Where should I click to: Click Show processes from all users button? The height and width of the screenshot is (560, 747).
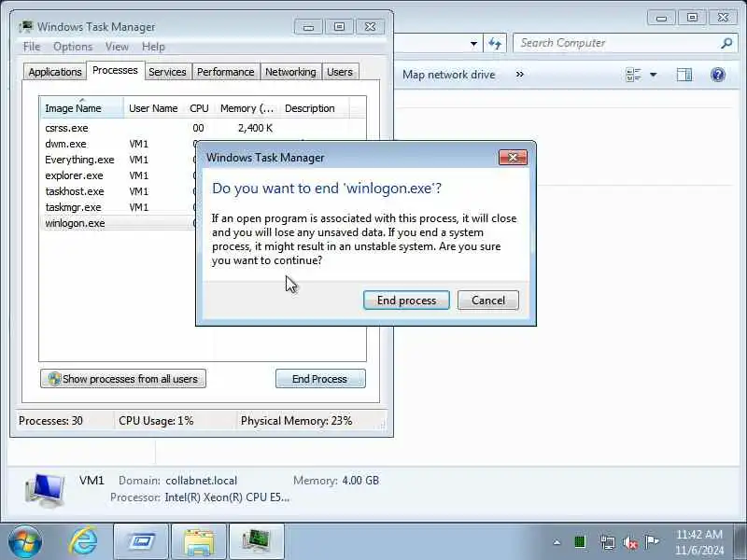pyautogui.click(x=123, y=379)
